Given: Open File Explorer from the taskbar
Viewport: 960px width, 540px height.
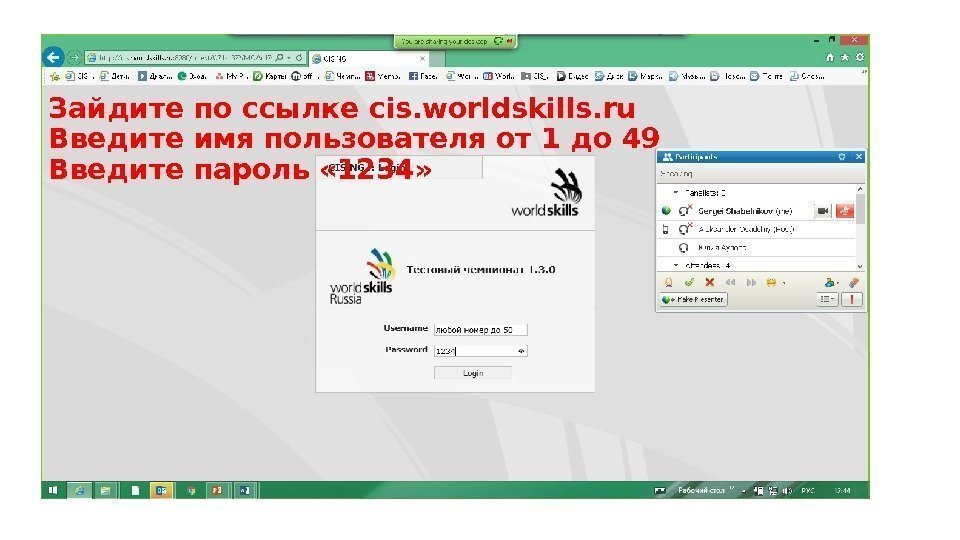Looking at the screenshot, I should coord(105,490).
